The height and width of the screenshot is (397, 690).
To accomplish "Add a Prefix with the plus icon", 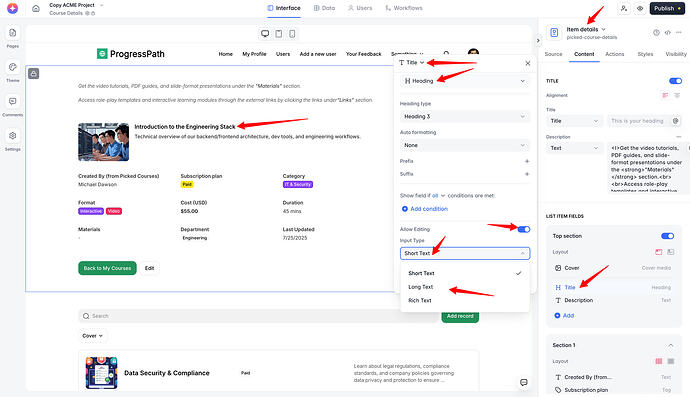I will (x=527, y=161).
